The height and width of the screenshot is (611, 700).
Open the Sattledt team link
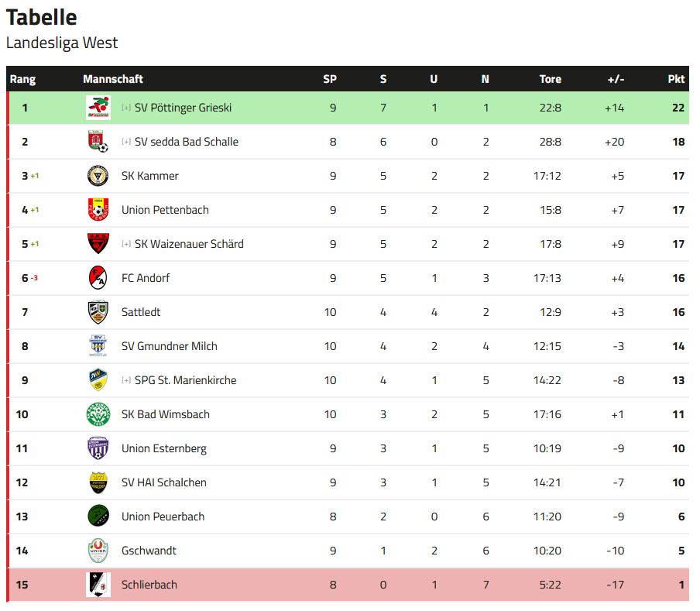click(141, 312)
